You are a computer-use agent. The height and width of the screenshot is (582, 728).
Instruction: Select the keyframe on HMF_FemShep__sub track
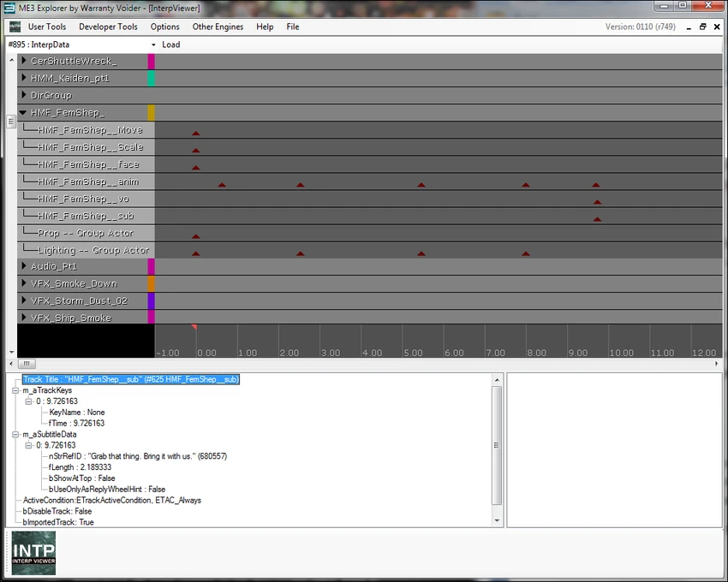(597, 219)
